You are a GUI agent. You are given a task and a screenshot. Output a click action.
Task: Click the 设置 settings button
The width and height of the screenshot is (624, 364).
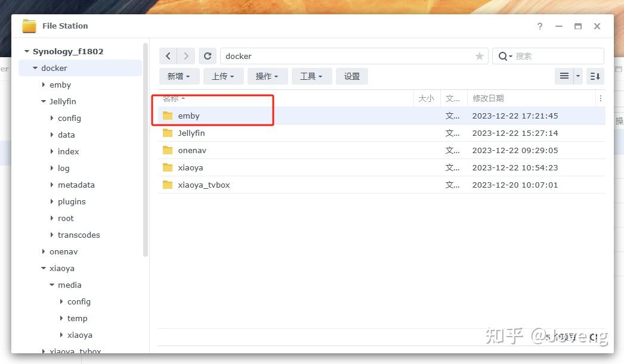[352, 76]
